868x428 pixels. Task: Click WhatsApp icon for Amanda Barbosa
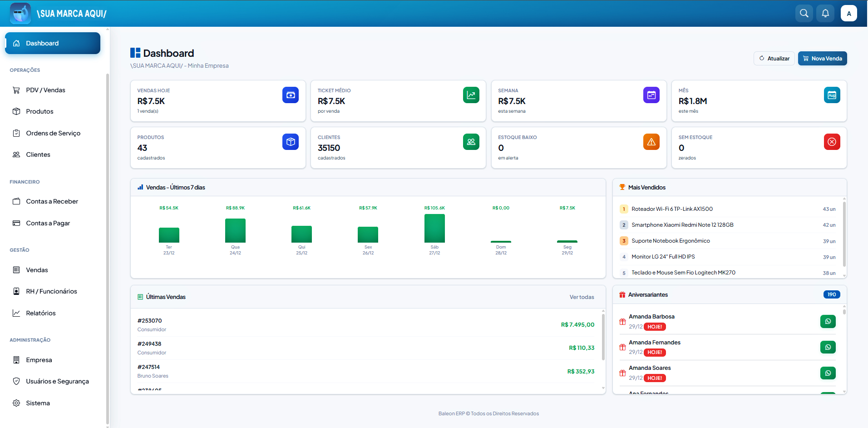point(828,321)
